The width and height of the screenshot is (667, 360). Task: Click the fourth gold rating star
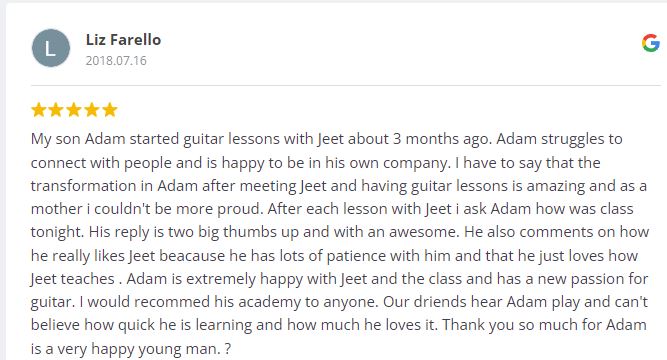click(x=92, y=110)
